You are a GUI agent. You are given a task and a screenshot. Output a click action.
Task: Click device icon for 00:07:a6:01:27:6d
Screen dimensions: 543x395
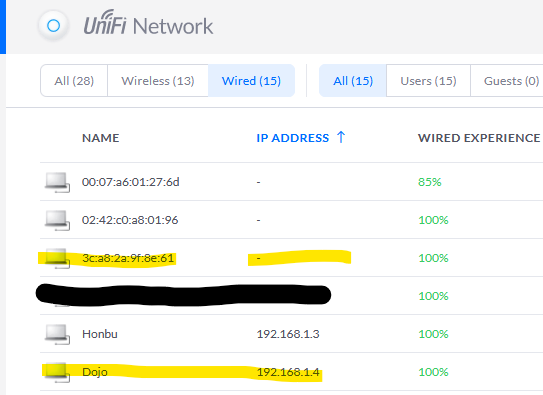[x=57, y=182]
